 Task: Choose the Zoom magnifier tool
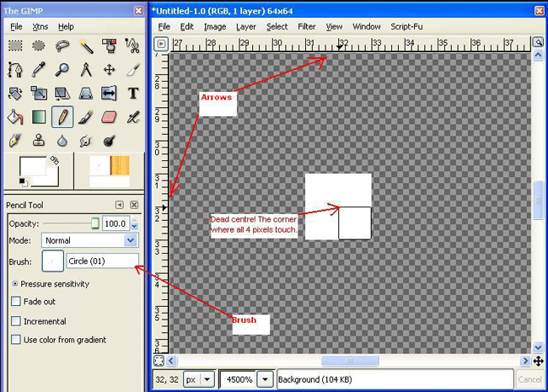[x=62, y=69]
